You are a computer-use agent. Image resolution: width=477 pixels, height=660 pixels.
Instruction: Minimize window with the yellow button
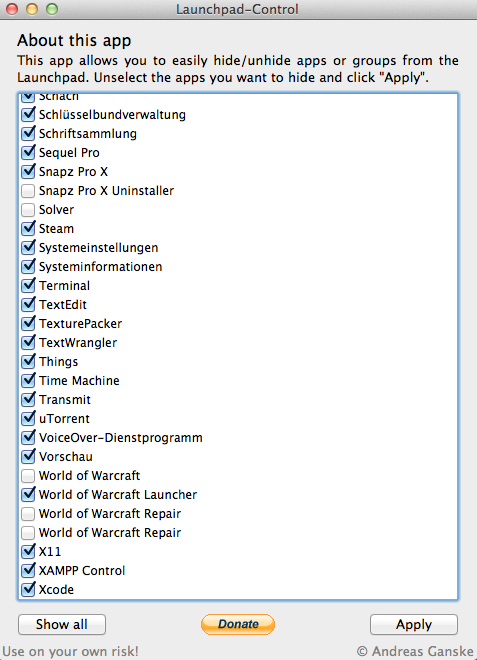pos(32,9)
